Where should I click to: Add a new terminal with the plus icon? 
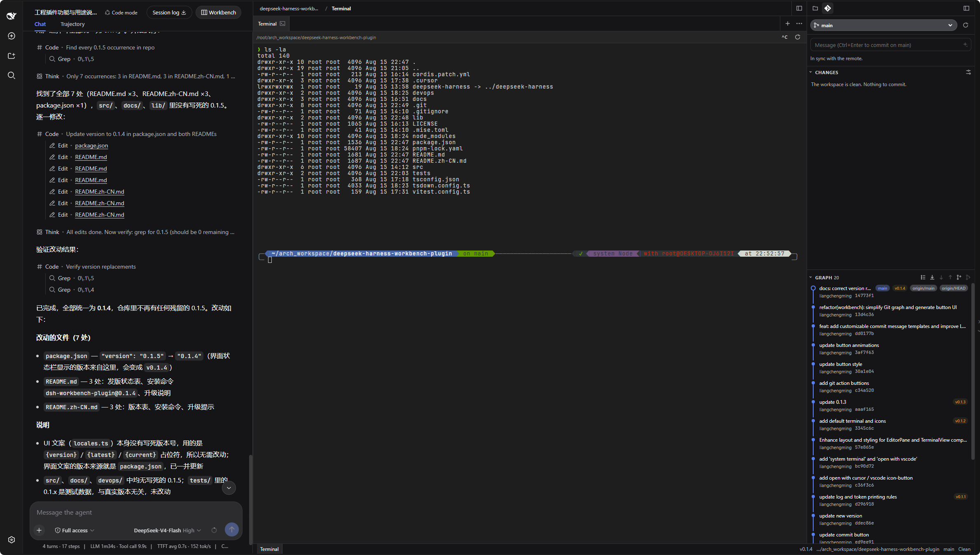pos(787,23)
